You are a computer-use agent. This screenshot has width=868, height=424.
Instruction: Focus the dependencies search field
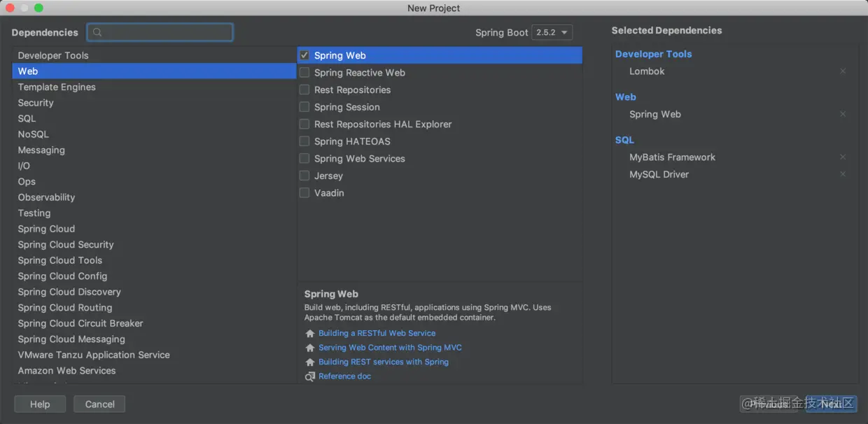point(160,32)
